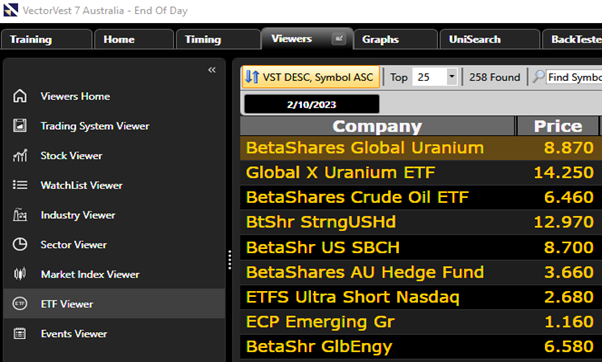602x362 pixels.
Task: Click the 2/10/2023 date box
Action: tap(311, 104)
